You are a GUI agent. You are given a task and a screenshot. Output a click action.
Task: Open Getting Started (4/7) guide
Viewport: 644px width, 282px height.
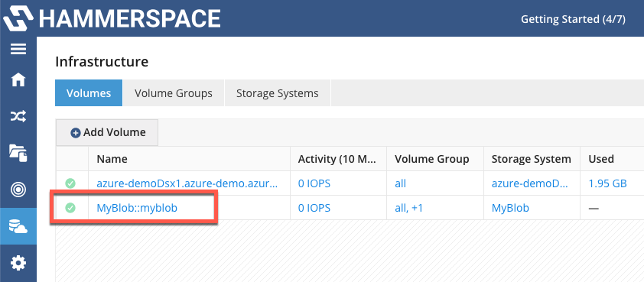click(x=573, y=19)
